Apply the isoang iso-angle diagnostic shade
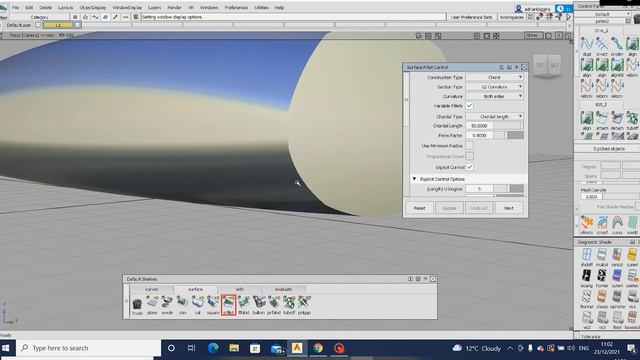The height and width of the screenshot is (360, 640). [x=587, y=278]
